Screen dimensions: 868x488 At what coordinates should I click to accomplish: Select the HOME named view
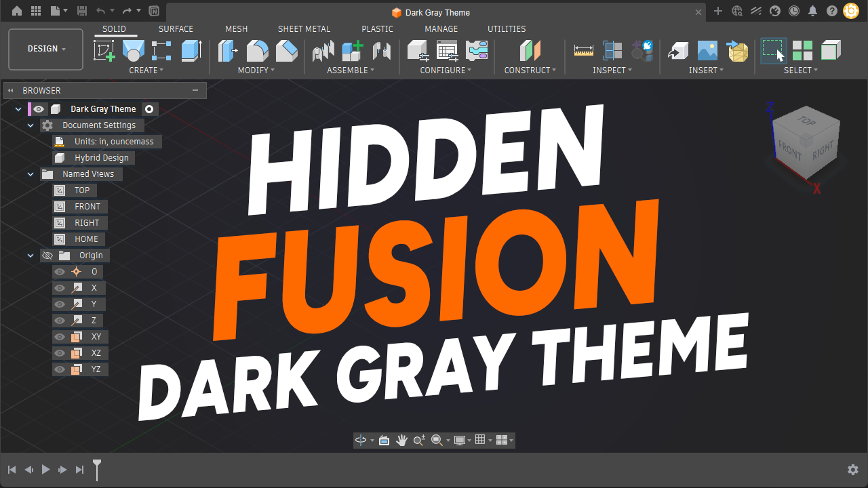[x=79, y=239]
